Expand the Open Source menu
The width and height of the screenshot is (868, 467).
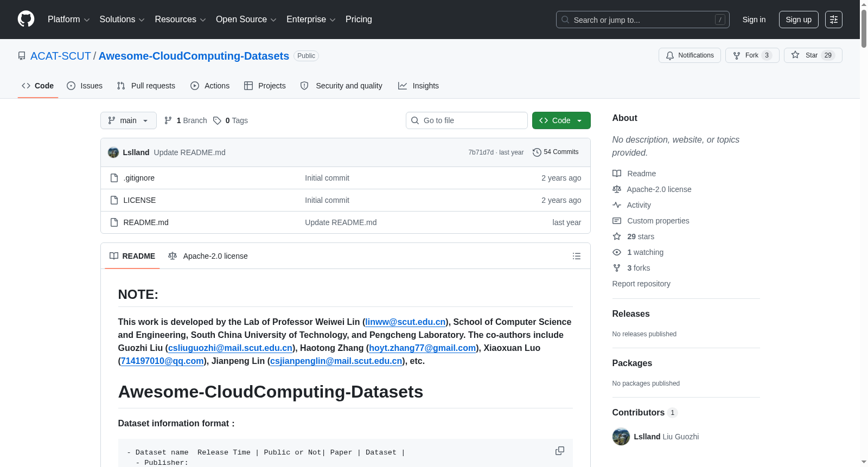click(x=246, y=20)
